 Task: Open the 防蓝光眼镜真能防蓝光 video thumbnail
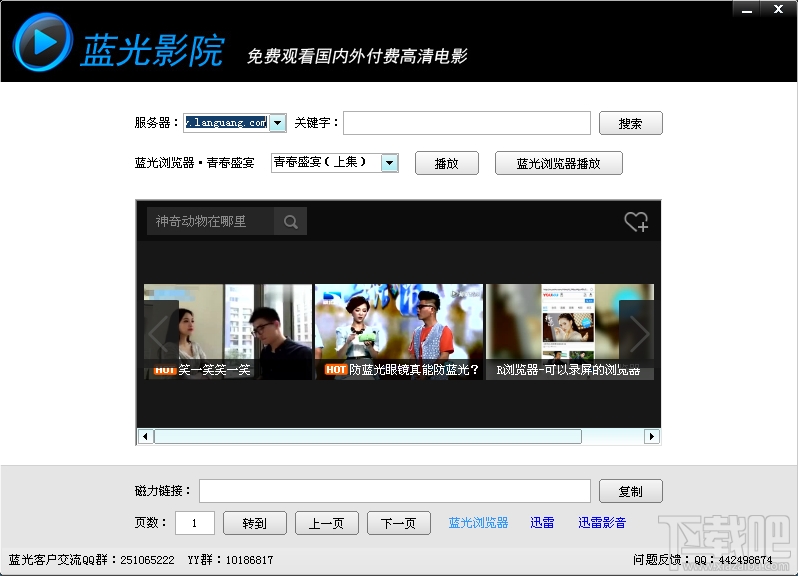click(398, 332)
